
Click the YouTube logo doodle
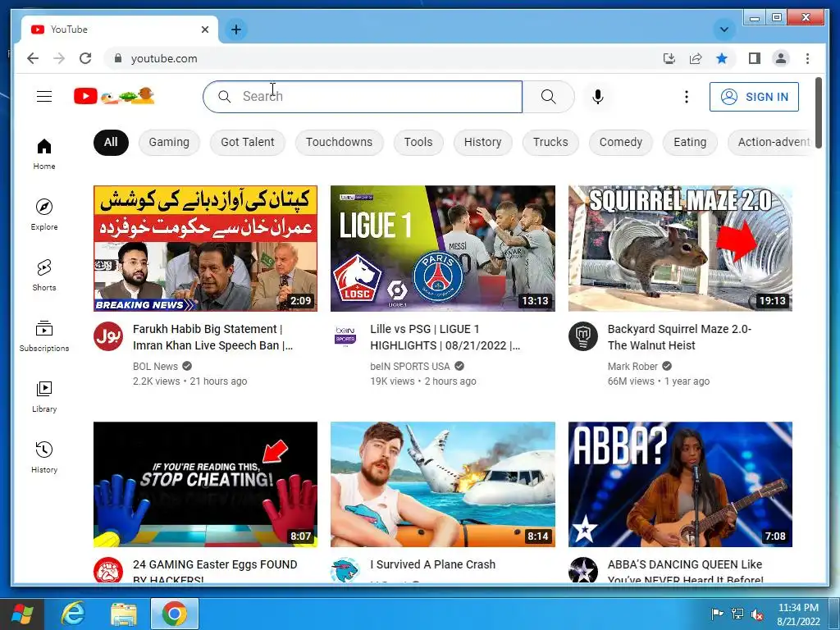click(x=114, y=96)
